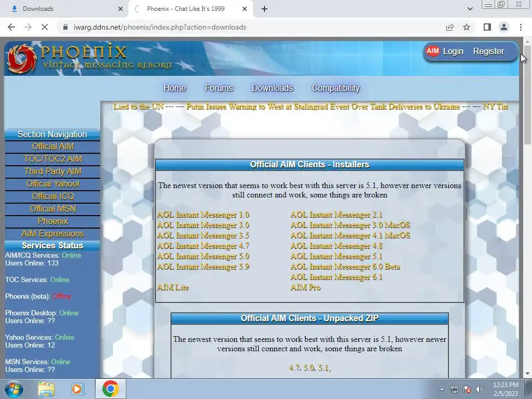Click the Chrome taskbar icon
Viewport: 532px width, 399px height.
tap(110, 389)
